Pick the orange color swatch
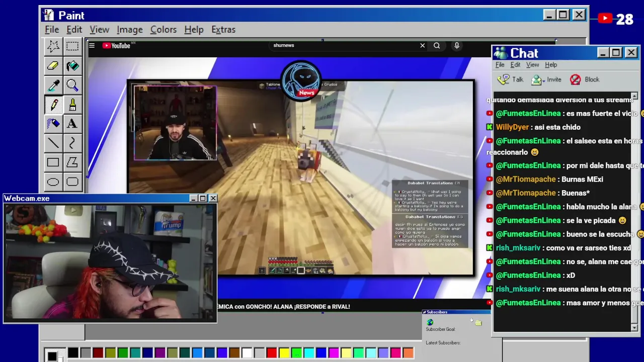This screenshot has width=644, height=362. click(x=408, y=353)
